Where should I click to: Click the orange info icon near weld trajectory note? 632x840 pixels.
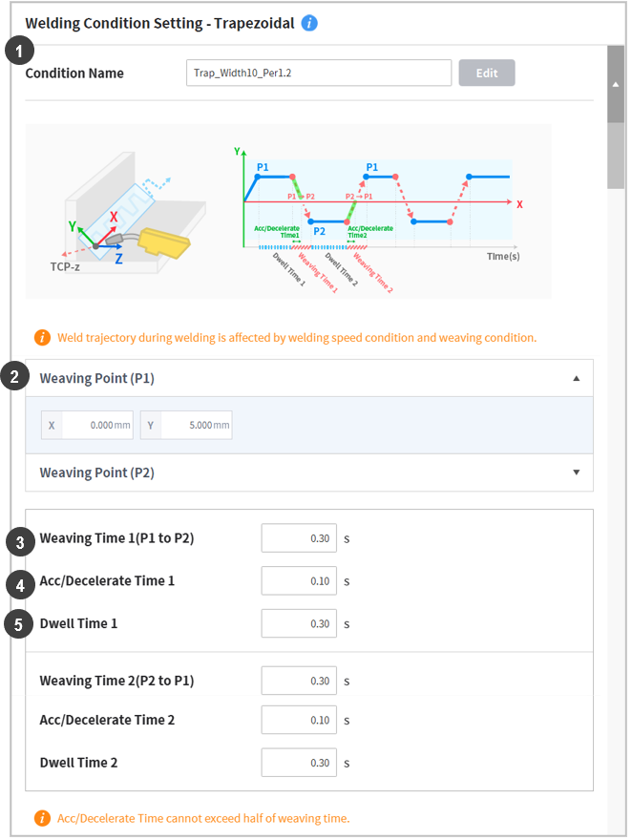[42, 337]
